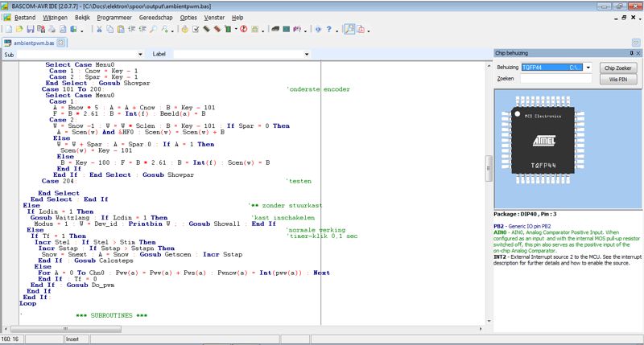Click the Exit toolbar icon
Viewport: 644px width, 345px height.
click(73, 29)
